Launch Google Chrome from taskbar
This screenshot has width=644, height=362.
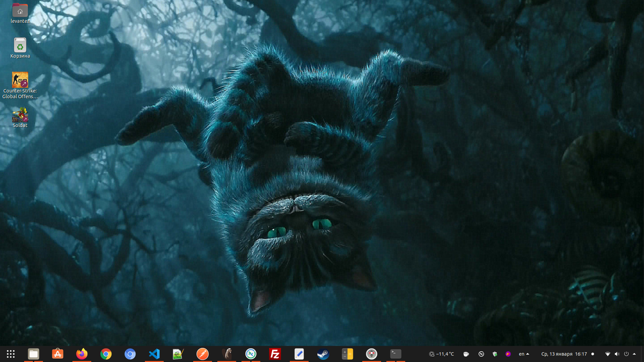(x=106, y=354)
